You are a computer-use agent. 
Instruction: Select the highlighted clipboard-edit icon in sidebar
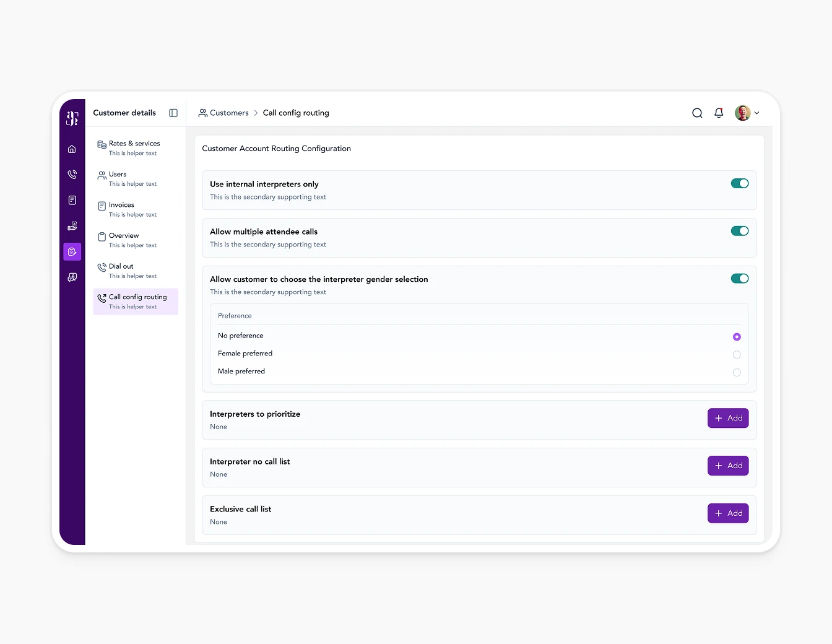[72, 251]
